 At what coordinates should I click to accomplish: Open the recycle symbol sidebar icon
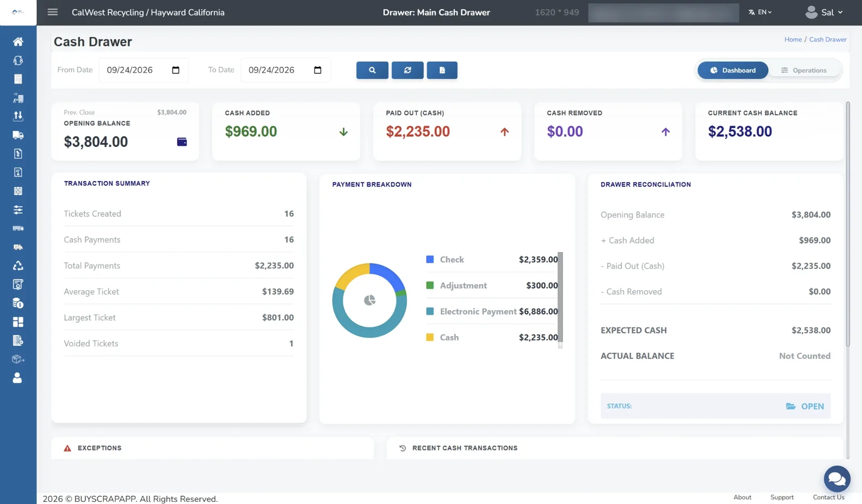click(18, 265)
